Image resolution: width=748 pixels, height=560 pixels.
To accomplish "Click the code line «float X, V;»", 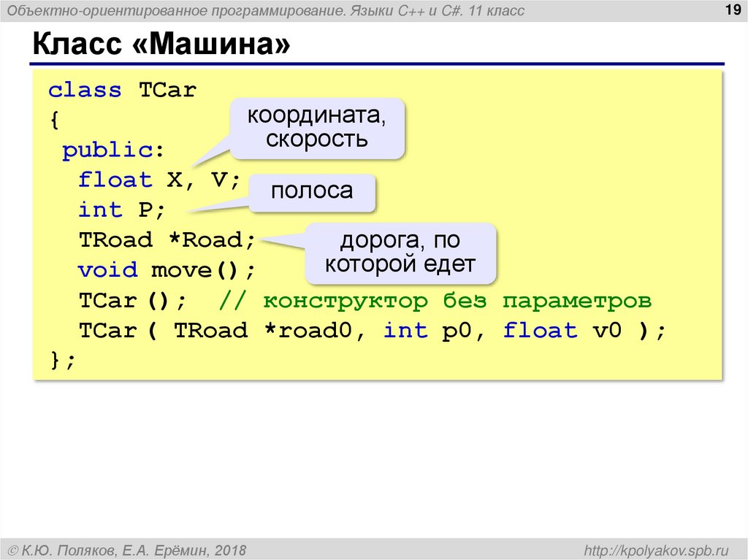I will (x=159, y=180).
